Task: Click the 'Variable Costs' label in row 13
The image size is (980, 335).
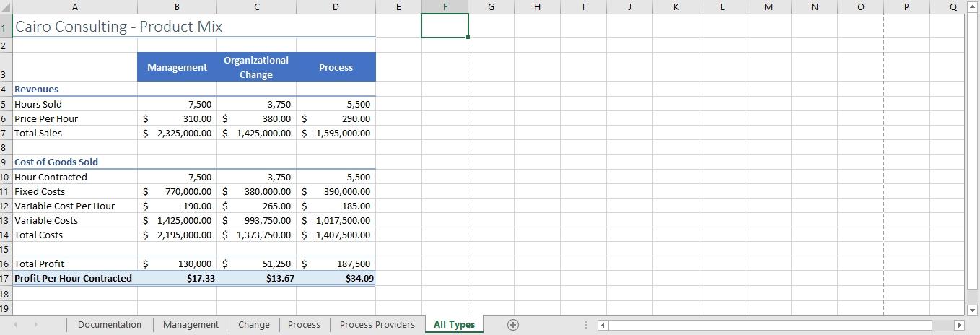Action: pyautogui.click(x=46, y=220)
